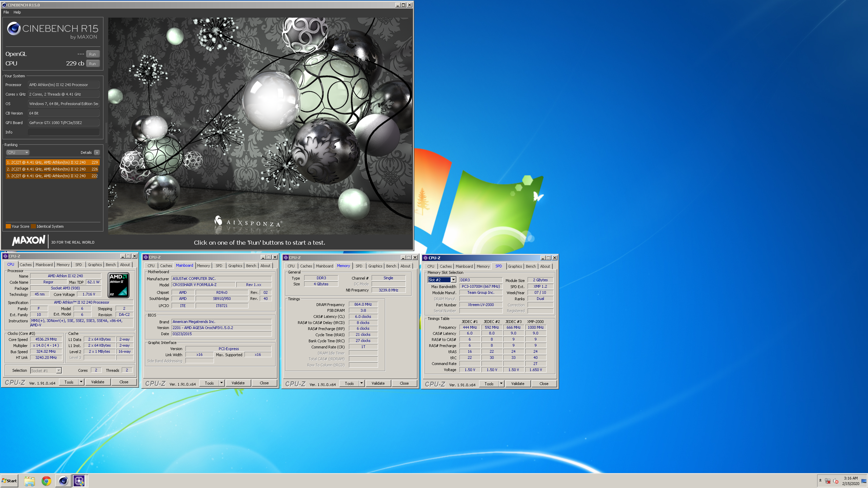Expand Tools dropdown arrow in Memory CPU-Z

pos(361,383)
